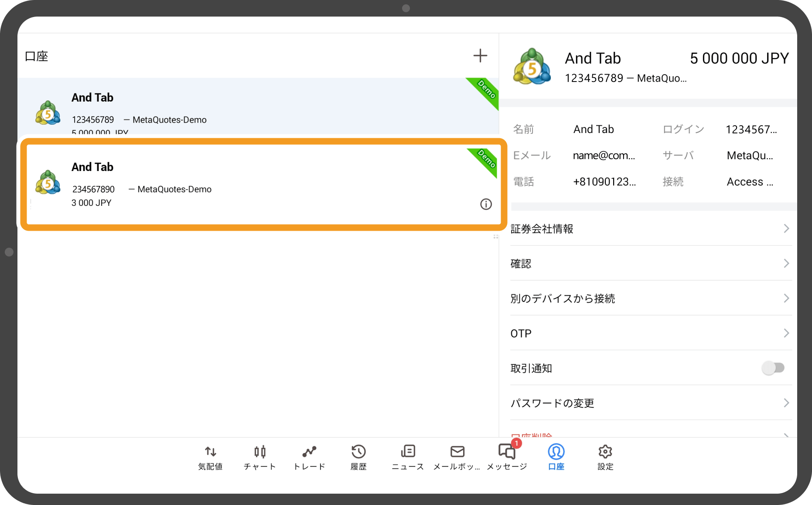Add a new account with the plus button

[480, 55]
